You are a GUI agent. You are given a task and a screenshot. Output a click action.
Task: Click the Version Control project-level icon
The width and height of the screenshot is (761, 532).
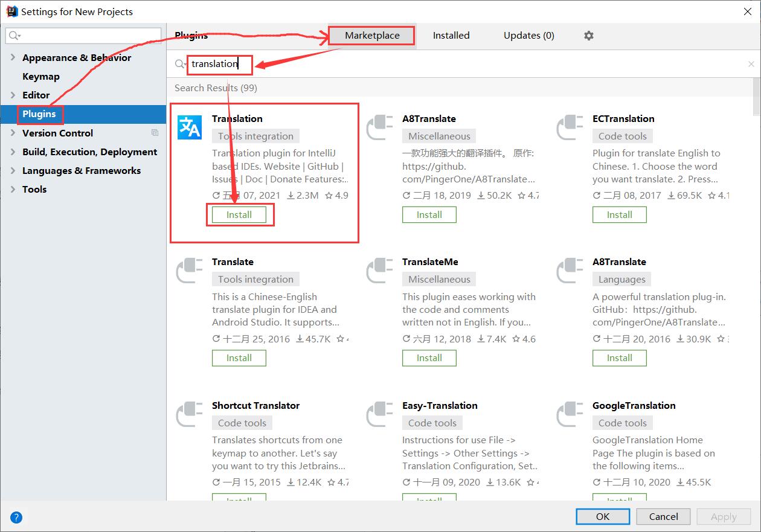155,133
